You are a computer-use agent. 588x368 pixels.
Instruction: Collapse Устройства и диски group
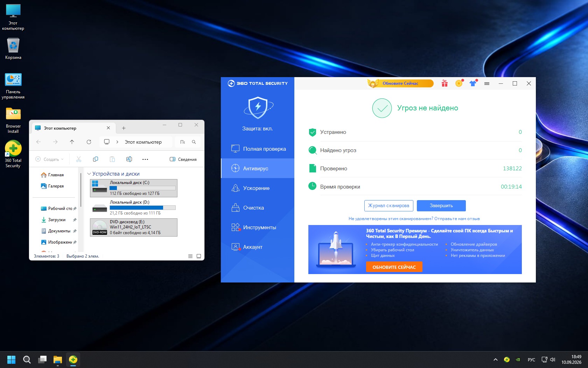click(x=89, y=174)
